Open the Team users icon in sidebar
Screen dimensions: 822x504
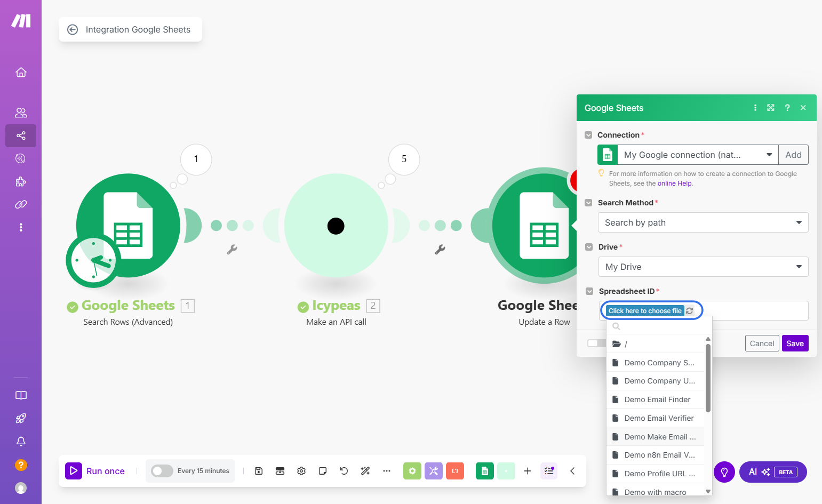[x=21, y=113]
